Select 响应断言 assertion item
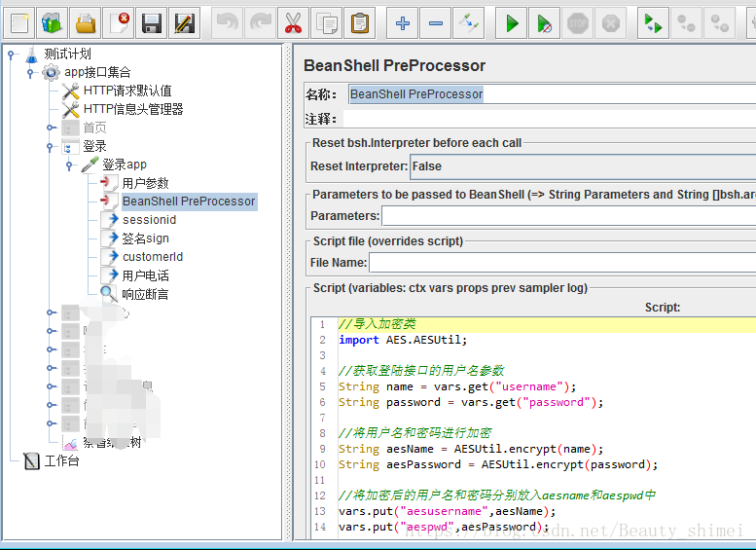The width and height of the screenshot is (756, 550). [x=145, y=294]
